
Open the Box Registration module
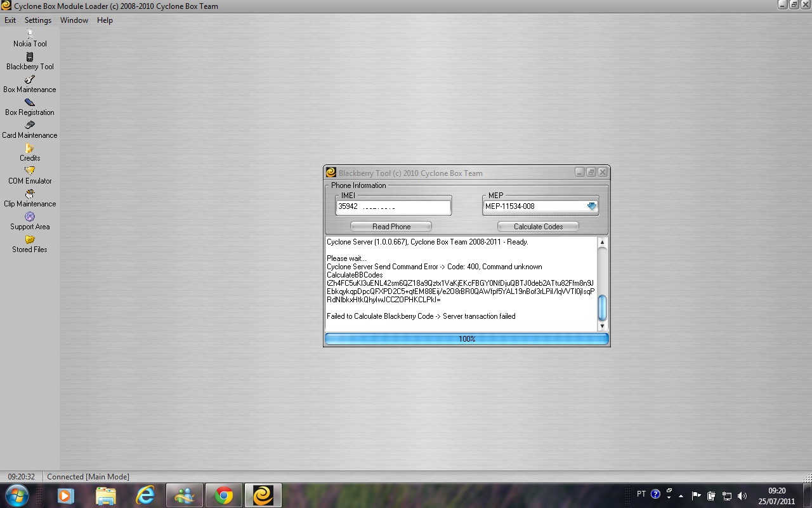(30, 107)
